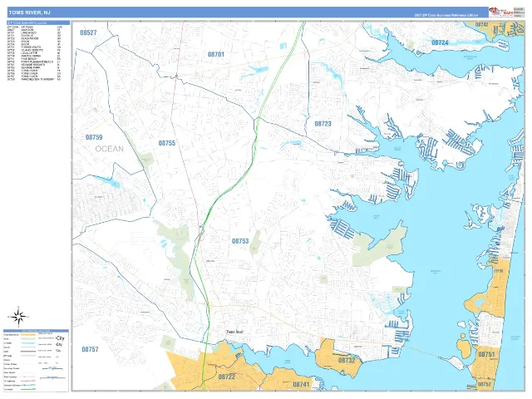
Task: Select the 08527 ZIP code label
Action: click(88, 32)
